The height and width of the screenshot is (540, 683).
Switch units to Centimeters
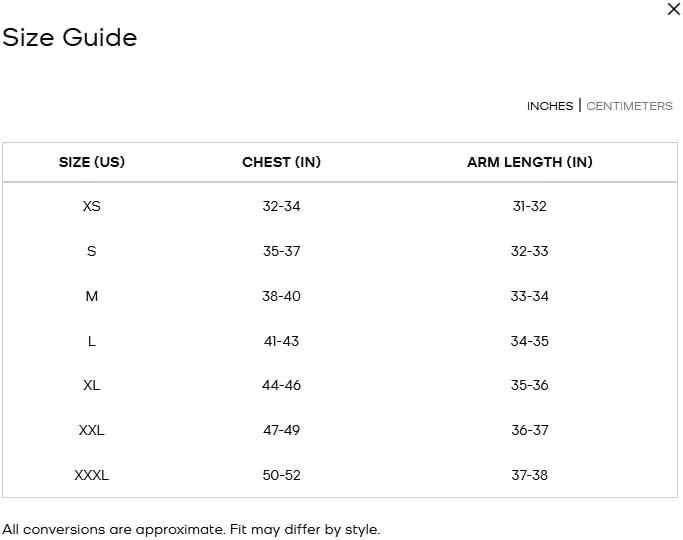[x=629, y=106]
